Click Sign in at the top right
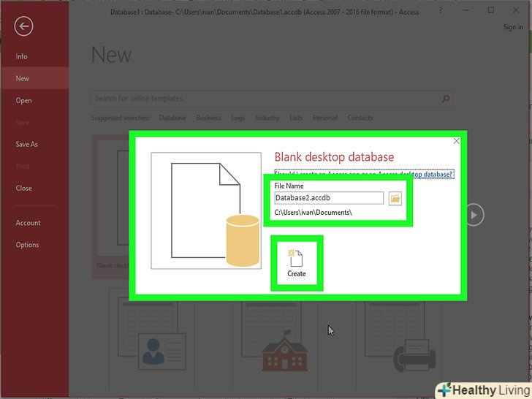Screen dimensions: 532x399 (x=513, y=27)
